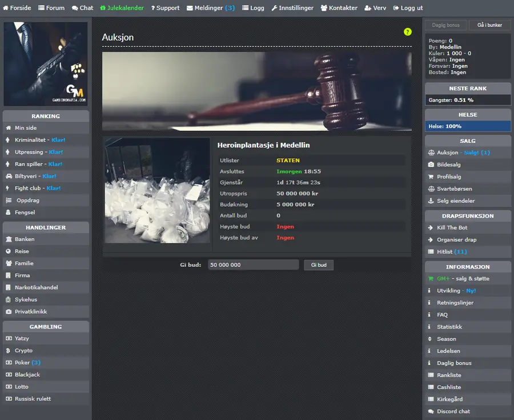The image size is (514, 420).
Task: Select Innstillinger in the top menu
Action: pyautogui.click(x=292, y=8)
